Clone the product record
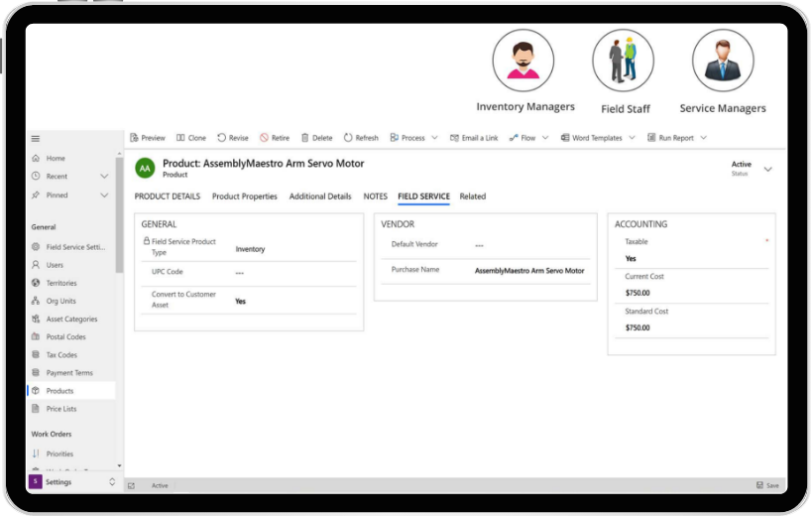The width and height of the screenshot is (812, 516). point(180,138)
